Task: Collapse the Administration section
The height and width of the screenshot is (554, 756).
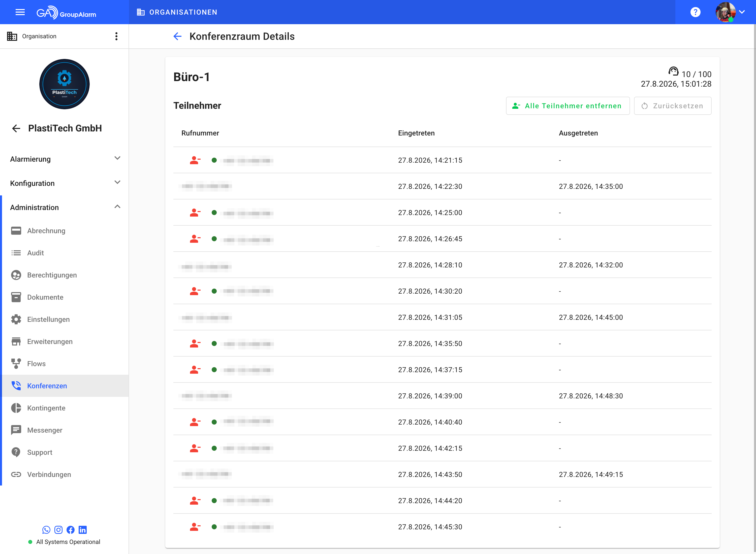Action: (65, 207)
